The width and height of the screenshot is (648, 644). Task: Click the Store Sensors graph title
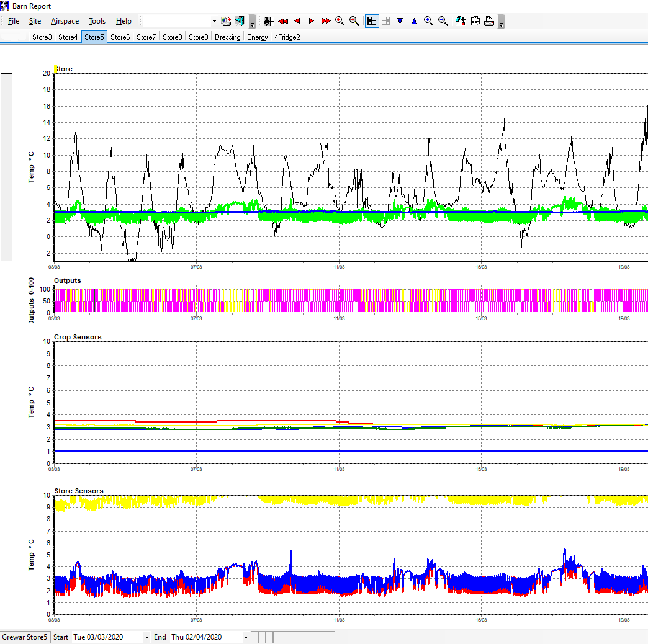click(x=79, y=491)
